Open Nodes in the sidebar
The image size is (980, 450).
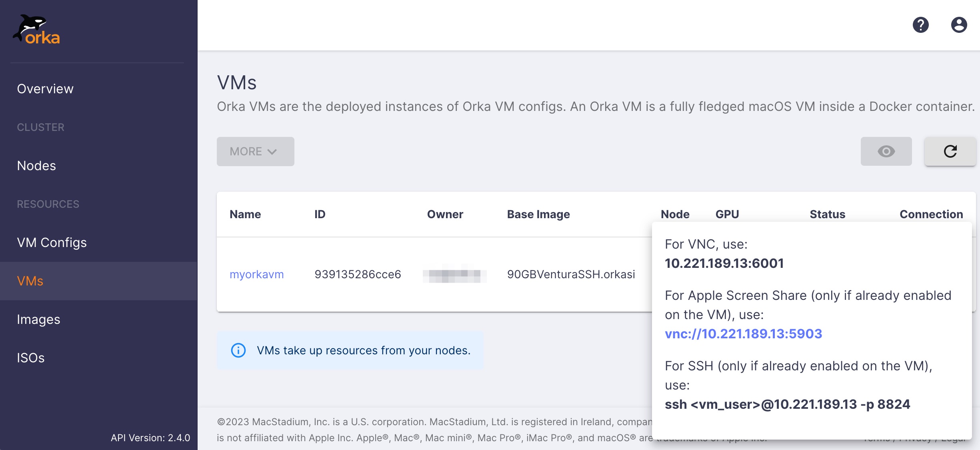[36, 166]
